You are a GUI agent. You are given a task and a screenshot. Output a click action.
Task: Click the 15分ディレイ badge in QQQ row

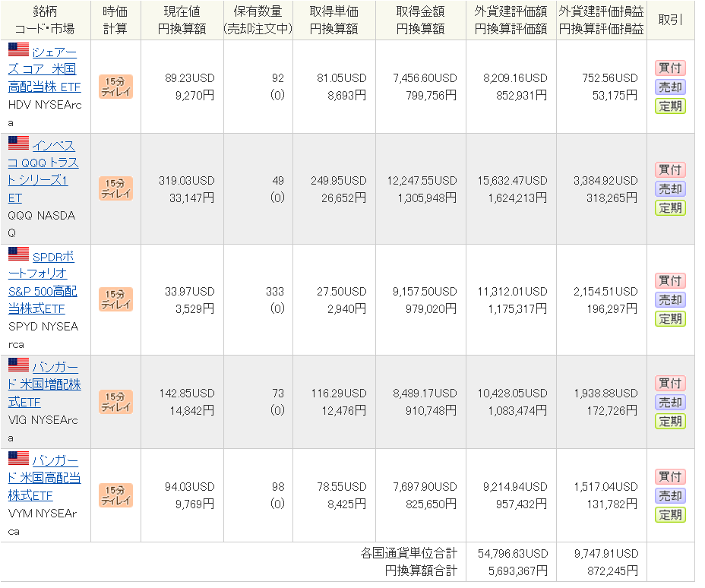point(115,189)
